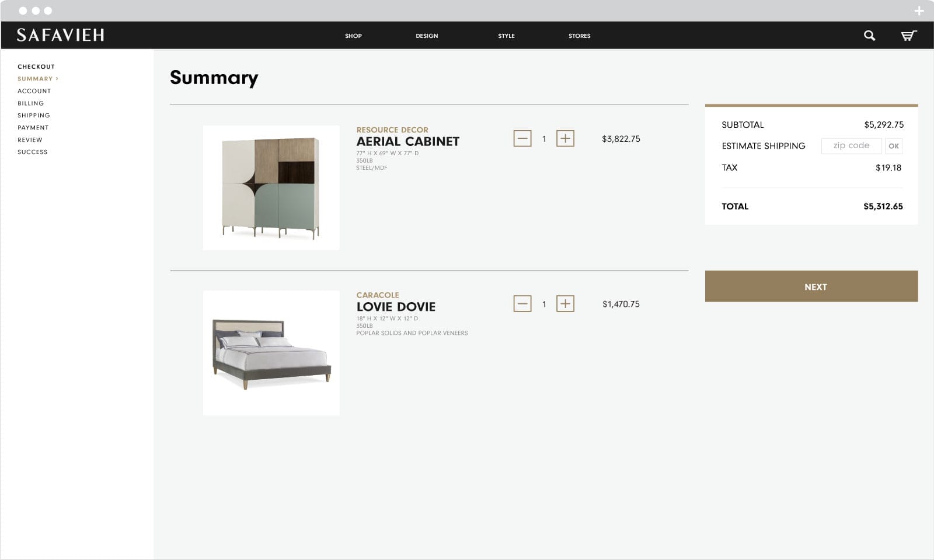Decrease Lovie Dovie quantity with minus

point(522,304)
